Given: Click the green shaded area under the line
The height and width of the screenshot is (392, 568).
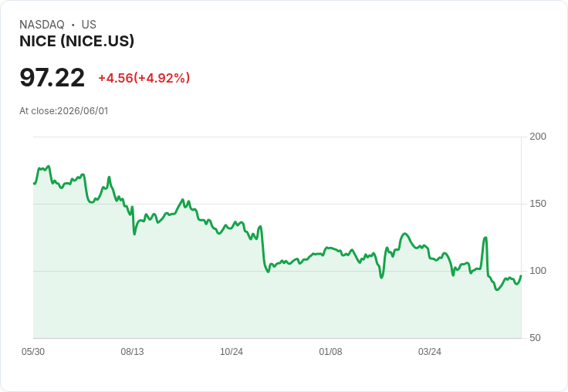Looking at the screenshot, I should 276,308.
